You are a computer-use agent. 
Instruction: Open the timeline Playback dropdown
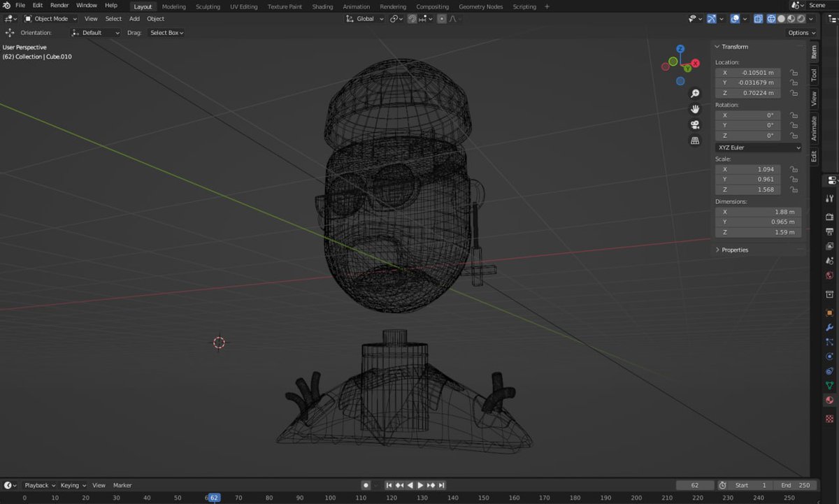[x=39, y=485]
